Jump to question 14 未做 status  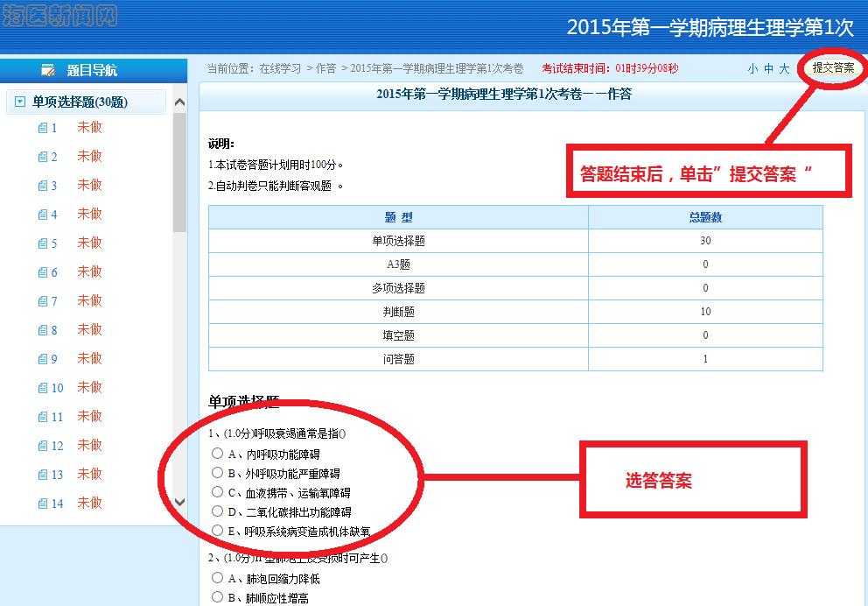pos(89,503)
